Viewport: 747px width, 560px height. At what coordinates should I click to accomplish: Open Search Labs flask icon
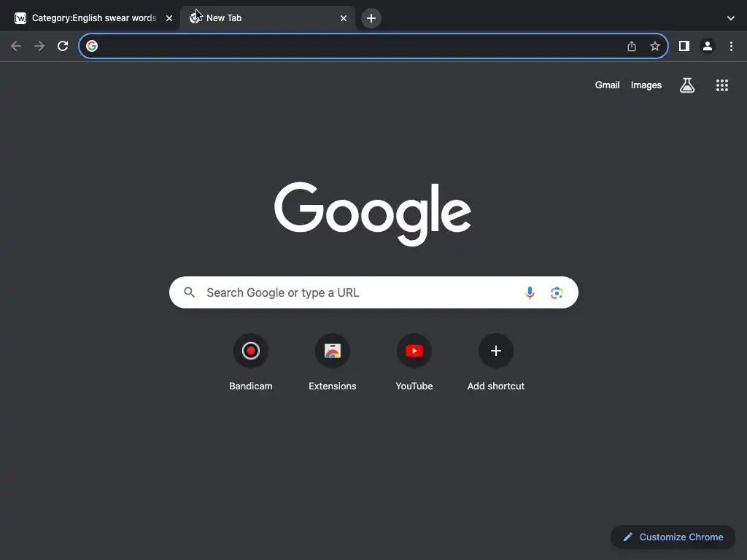coord(687,85)
